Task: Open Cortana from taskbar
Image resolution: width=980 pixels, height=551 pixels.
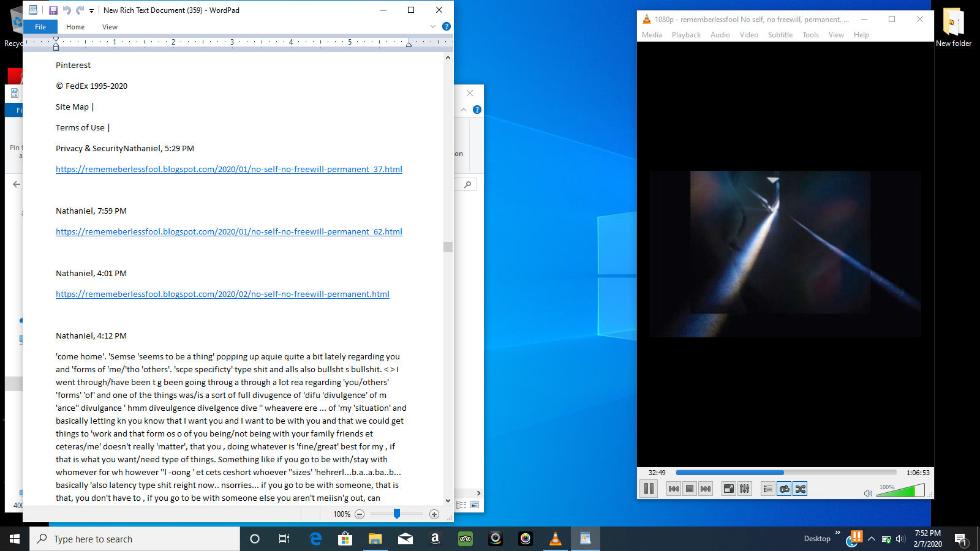Action: [255, 539]
